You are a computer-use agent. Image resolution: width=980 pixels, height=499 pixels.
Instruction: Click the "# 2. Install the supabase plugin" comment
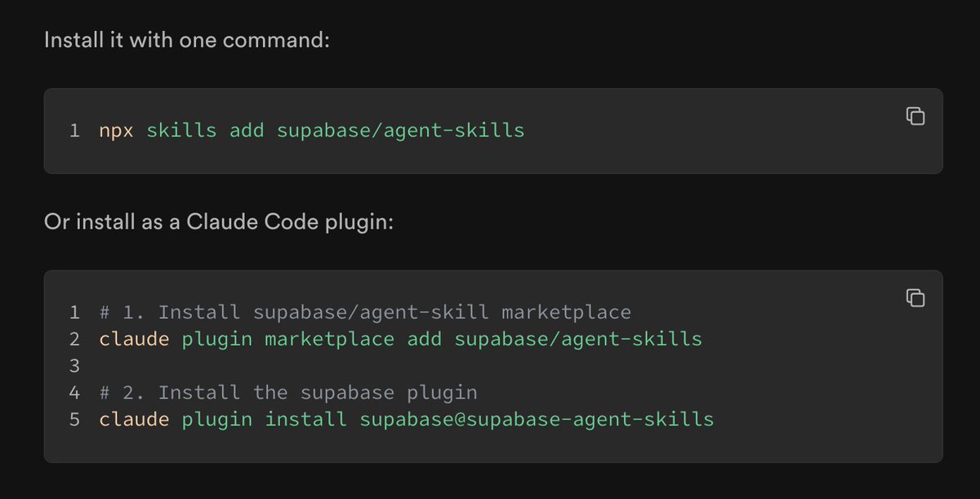point(288,393)
